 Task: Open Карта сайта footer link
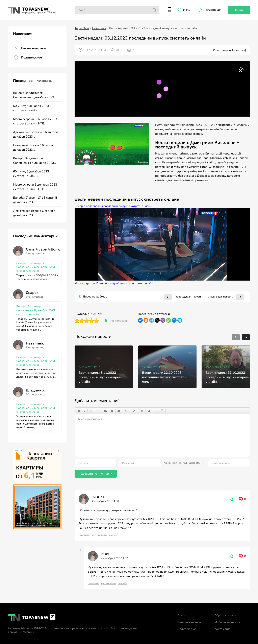click(x=222, y=629)
